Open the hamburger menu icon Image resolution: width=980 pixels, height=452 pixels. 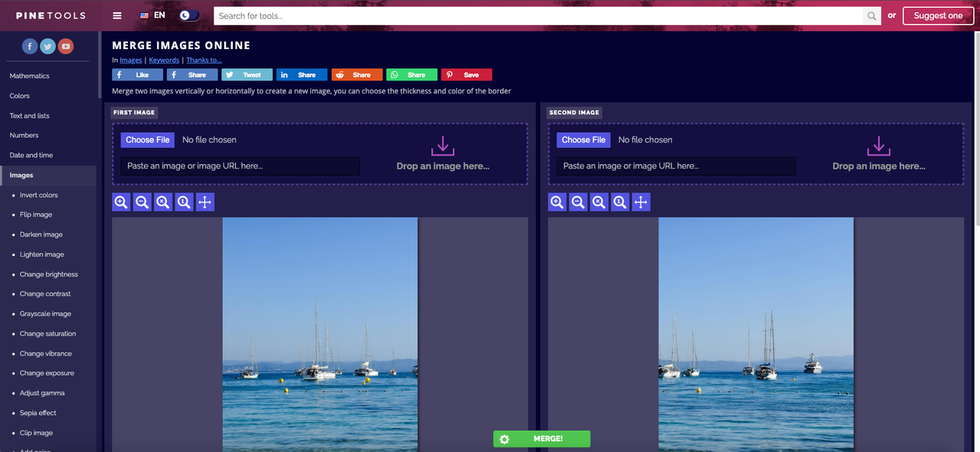[x=116, y=15]
